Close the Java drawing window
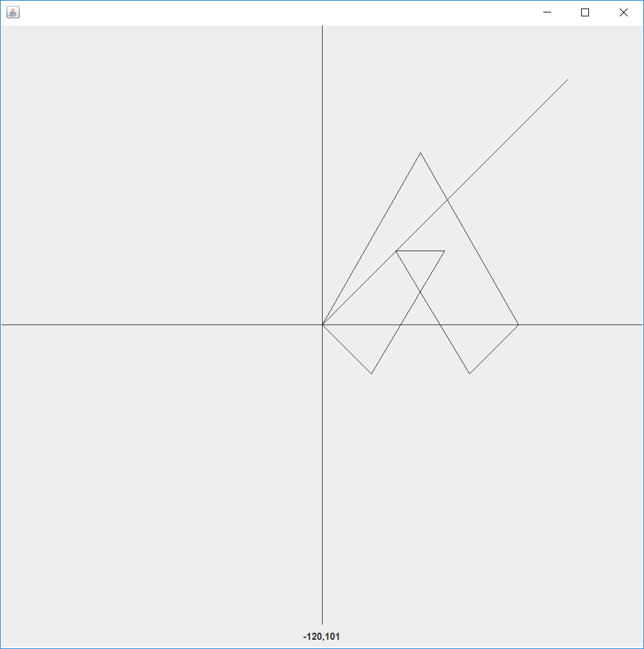 click(x=623, y=12)
